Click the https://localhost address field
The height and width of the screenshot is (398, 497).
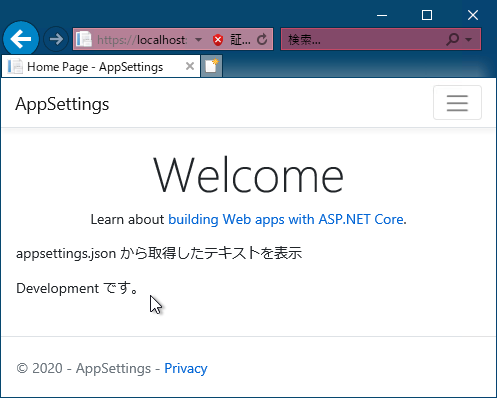pos(142,40)
